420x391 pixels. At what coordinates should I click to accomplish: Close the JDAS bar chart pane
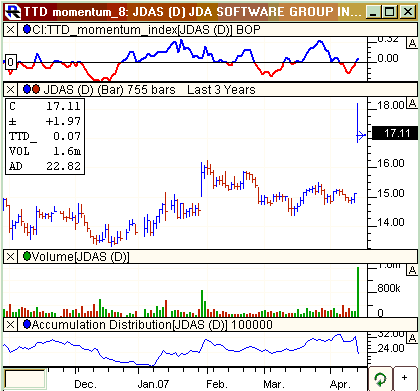tap(10, 90)
